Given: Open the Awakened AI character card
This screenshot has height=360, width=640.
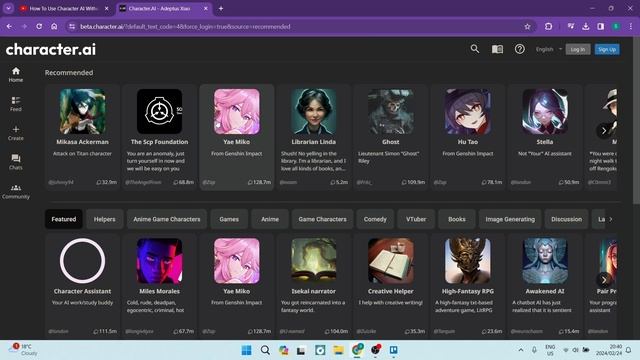Looking at the screenshot, I should (x=545, y=287).
